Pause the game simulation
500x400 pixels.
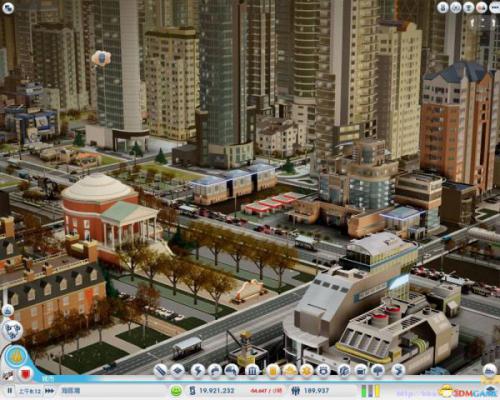pyautogui.click(x=10, y=391)
